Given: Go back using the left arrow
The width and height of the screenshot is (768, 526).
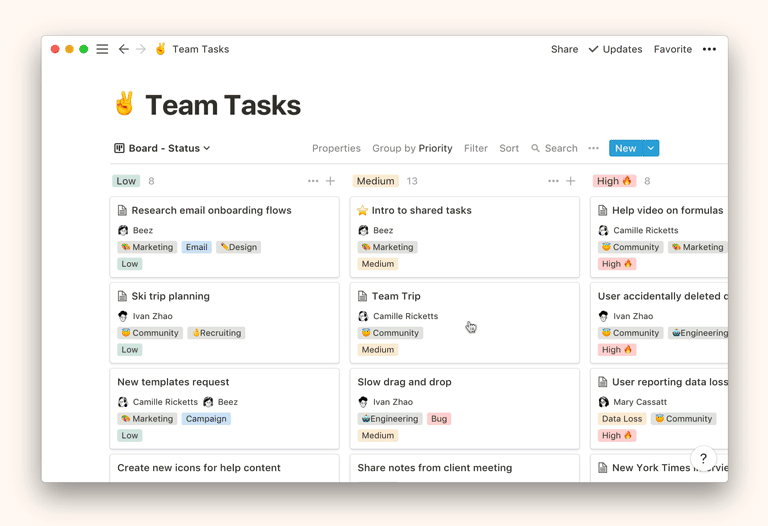Looking at the screenshot, I should tap(123, 49).
